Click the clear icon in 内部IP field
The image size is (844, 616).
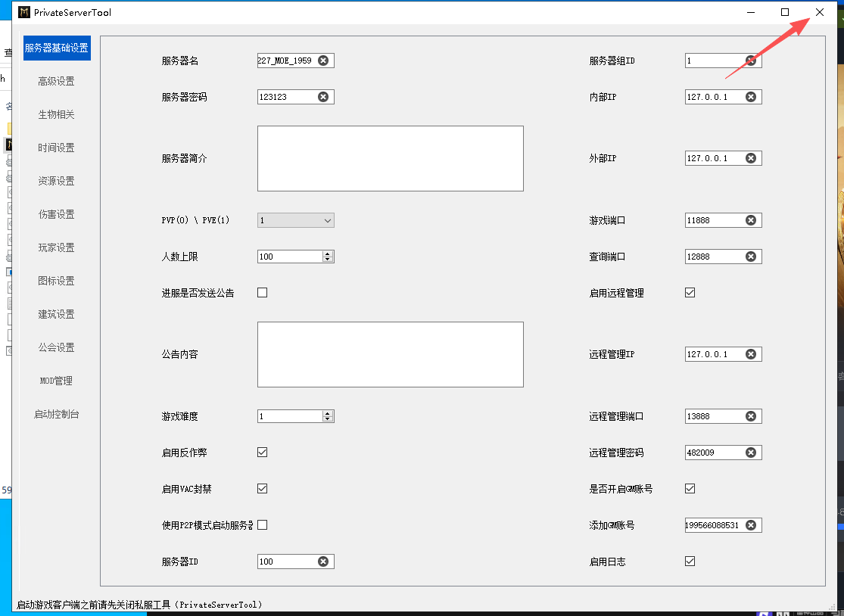pos(751,97)
